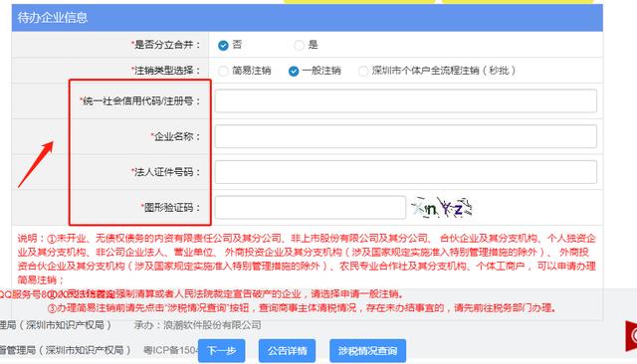Refresh the captcha image

point(442,208)
